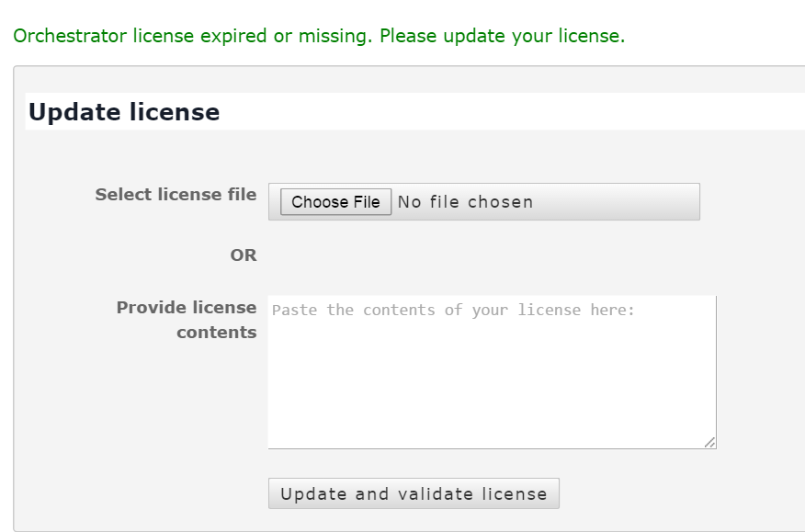This screenshot has height=532, width=805.
Task: Click empty space in file chooser bar
Action: pos(625,202)
